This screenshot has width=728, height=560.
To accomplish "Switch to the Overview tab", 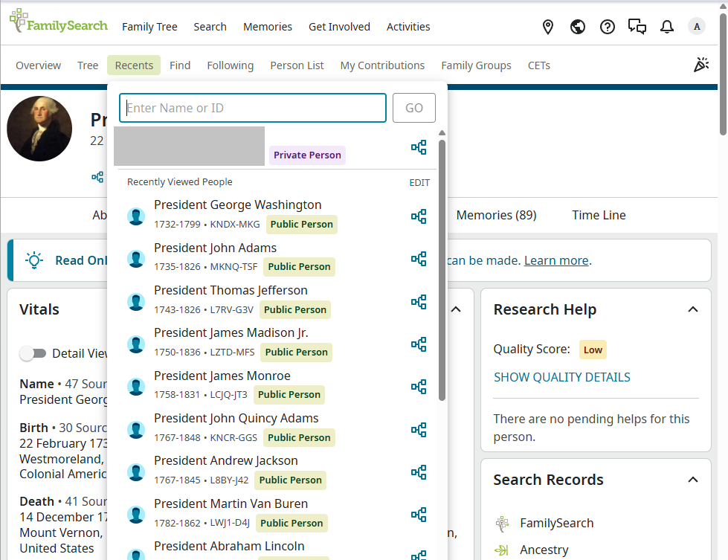I will tap(38, 65).
